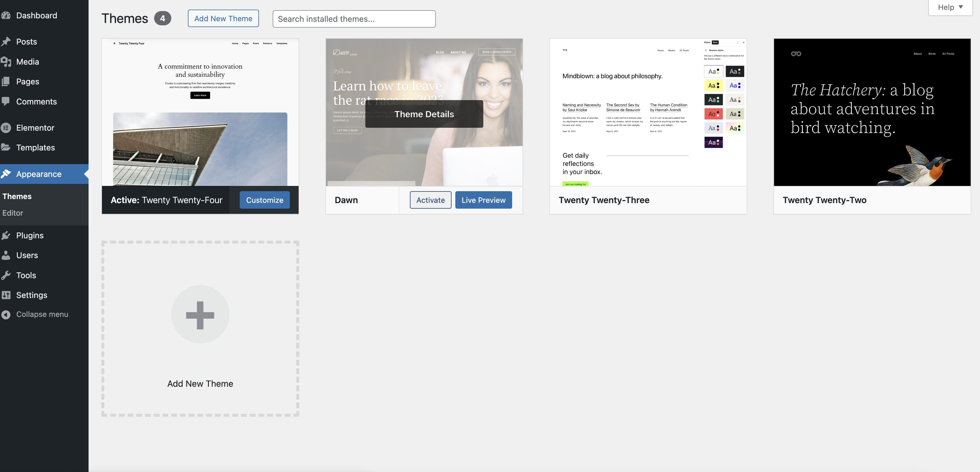Click the Tools wrench icon

click(x=6, y=276)
